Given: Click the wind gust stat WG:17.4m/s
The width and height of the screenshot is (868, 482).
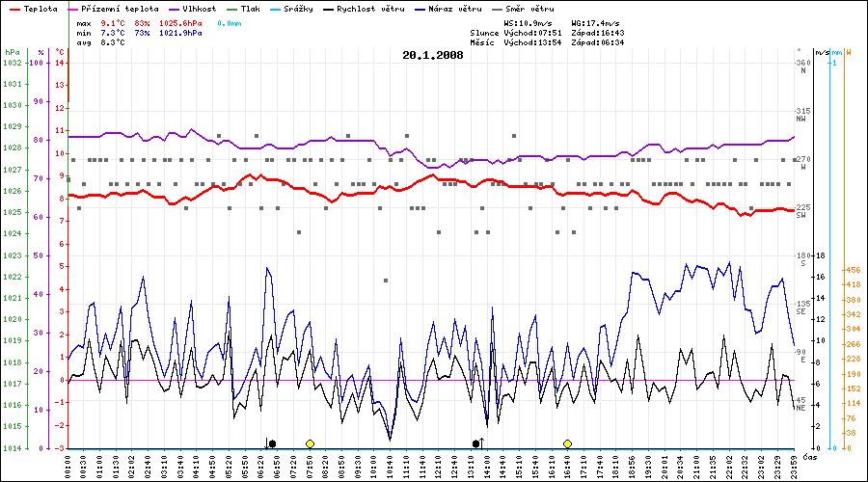Looking at the screenshot, I should tap(596, 23).
